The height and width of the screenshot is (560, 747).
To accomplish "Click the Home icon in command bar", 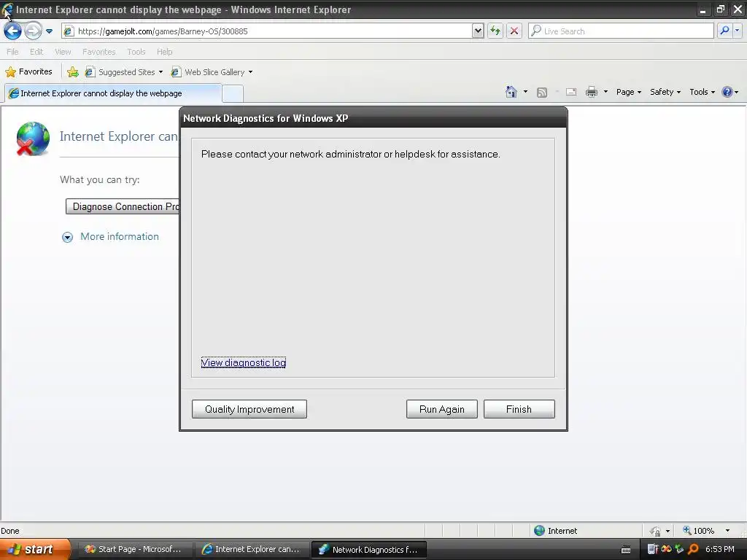I will pyautogui.click(x=511, y=92).
